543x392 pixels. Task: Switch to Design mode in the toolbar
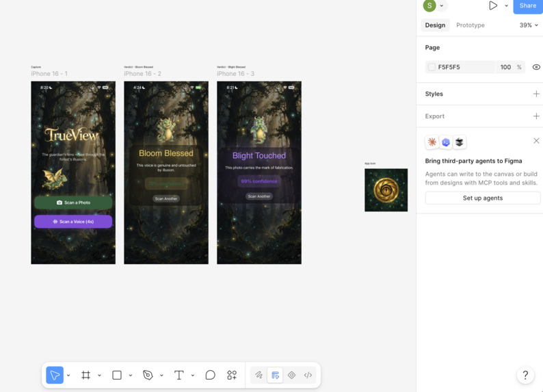point(275,375)
